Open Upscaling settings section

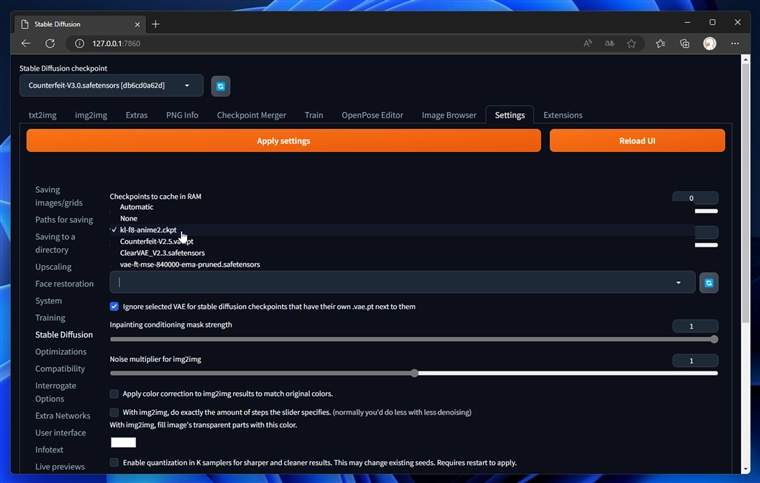pos(53,267)
